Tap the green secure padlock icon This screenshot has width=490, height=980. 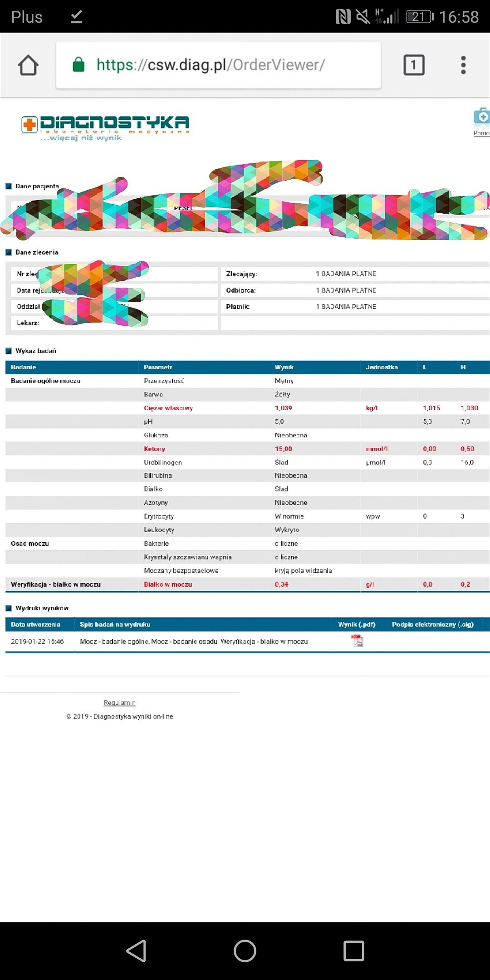click(x=79, y=64)
